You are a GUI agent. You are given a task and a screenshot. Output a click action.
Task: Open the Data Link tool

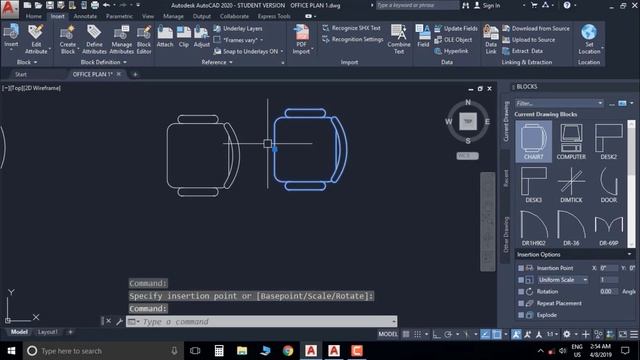pyautogui.click(x=491, y=39)
